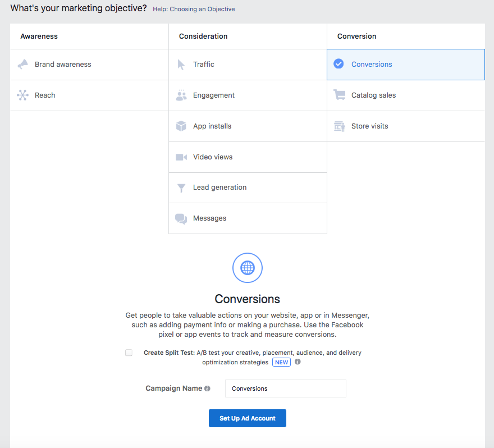This screenshot has width=494, height=448.
Task: Choose the Catalog sales objective
Action: tap(406, 95)
